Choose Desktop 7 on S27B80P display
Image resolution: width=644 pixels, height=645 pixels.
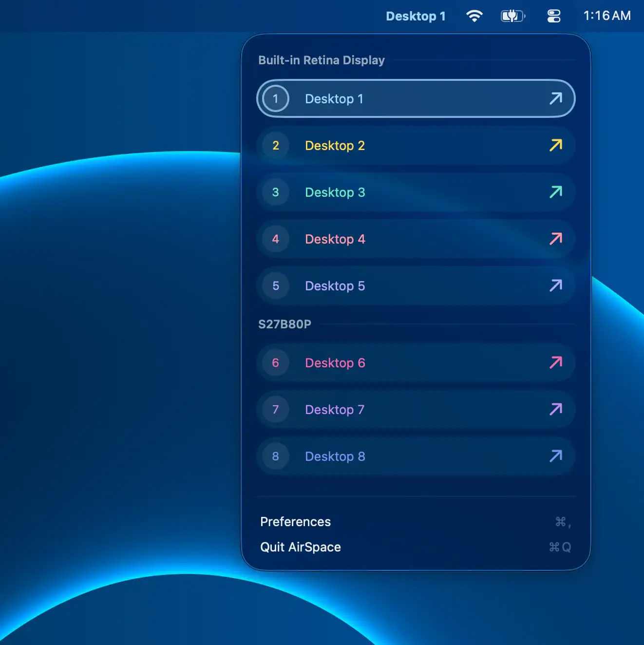[416, 409]
